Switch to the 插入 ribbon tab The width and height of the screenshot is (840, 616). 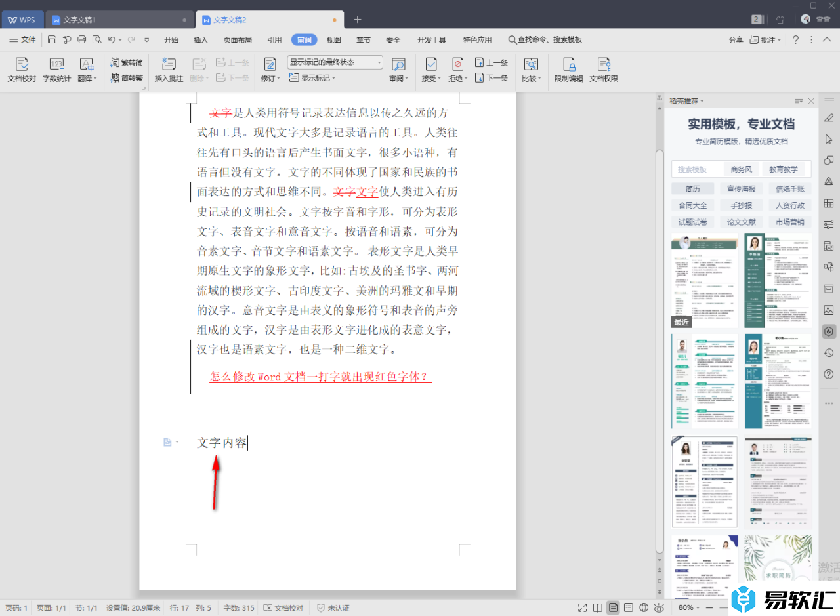click(201, 40)
